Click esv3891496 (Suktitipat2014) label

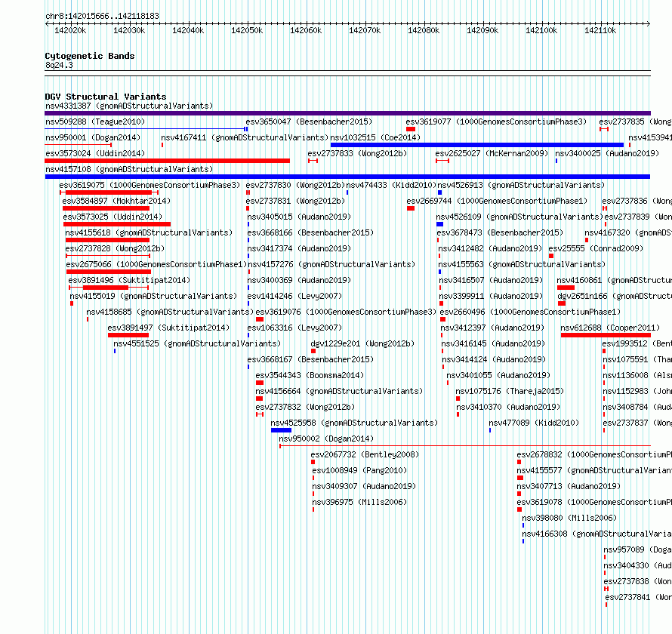click(129, 280)
